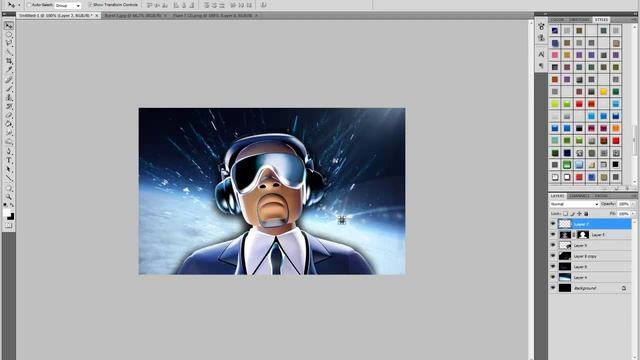
Task: Reset default foreground and background colors
Action: [x=5, y=204]
